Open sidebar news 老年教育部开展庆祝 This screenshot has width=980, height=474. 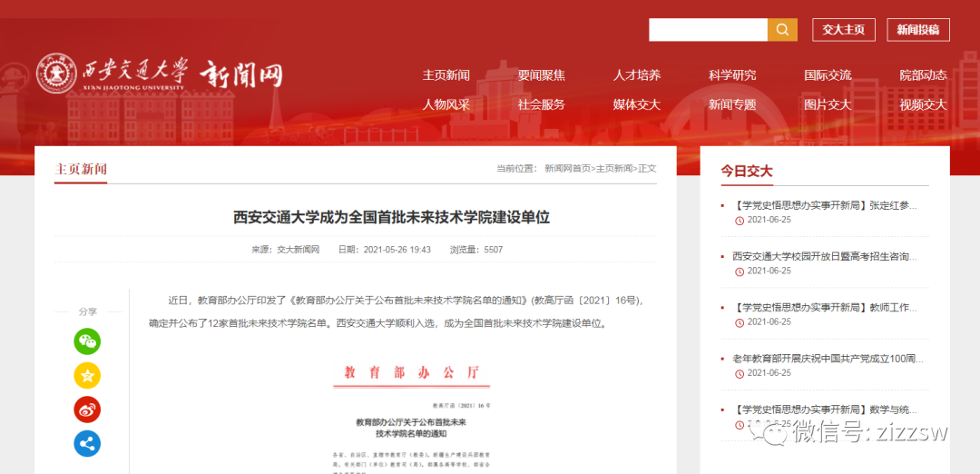click(x=828, y=359)
